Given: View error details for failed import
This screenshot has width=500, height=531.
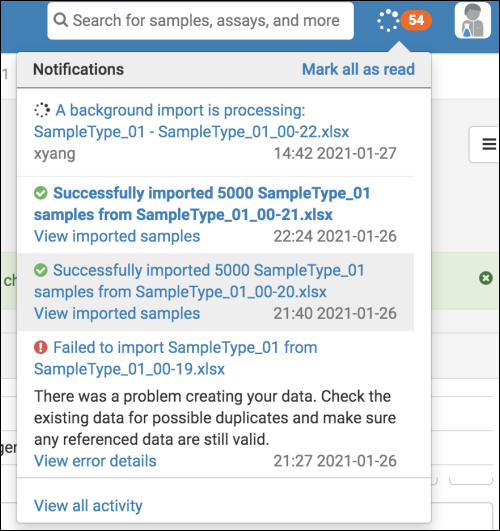Looking at the screenshot, I should point(95,461).
